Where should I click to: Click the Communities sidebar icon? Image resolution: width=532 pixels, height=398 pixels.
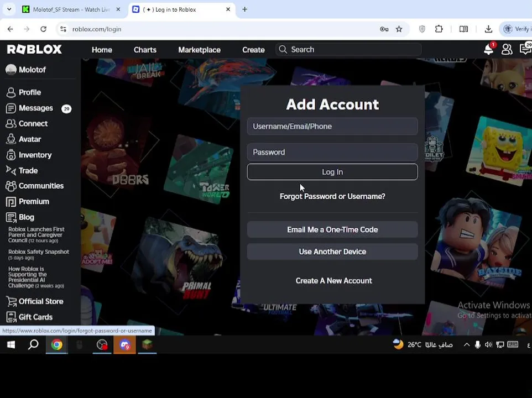[x=11, y=186]
